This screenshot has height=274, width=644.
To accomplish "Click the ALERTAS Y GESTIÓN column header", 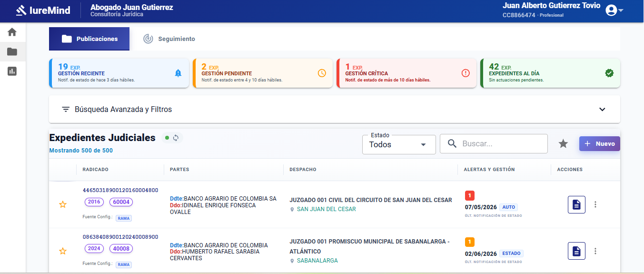I will point(489,170).
